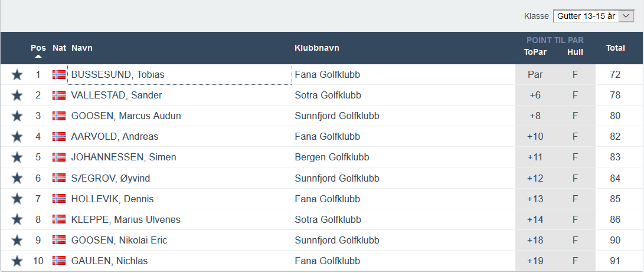Toggle star for Nichlas Gaulen
This screenshot has height=273, width=644.
coord(17,261)
